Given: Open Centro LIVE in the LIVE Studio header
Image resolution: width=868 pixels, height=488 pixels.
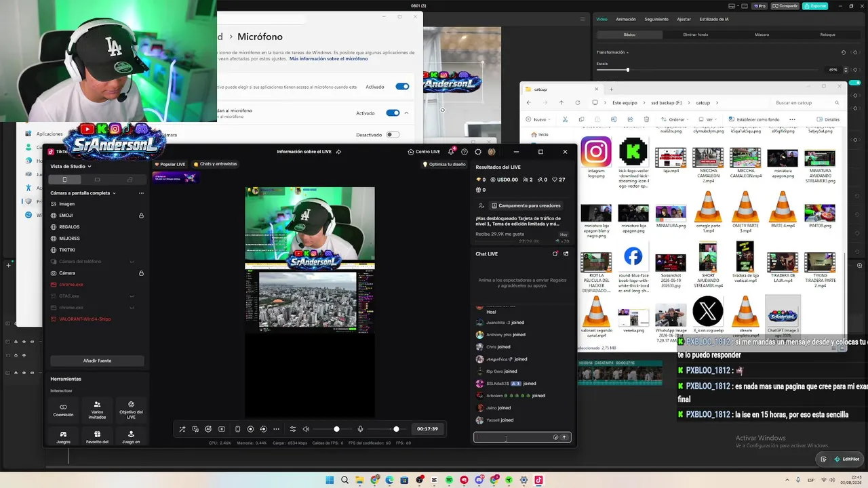Looking at the screenshot, I should [x=424, y=152].
